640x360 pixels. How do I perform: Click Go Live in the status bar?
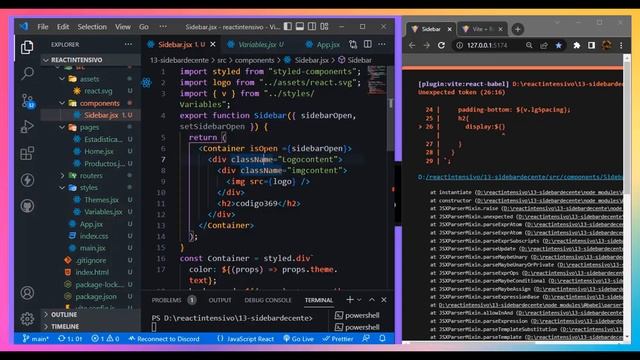click(298, 338)
